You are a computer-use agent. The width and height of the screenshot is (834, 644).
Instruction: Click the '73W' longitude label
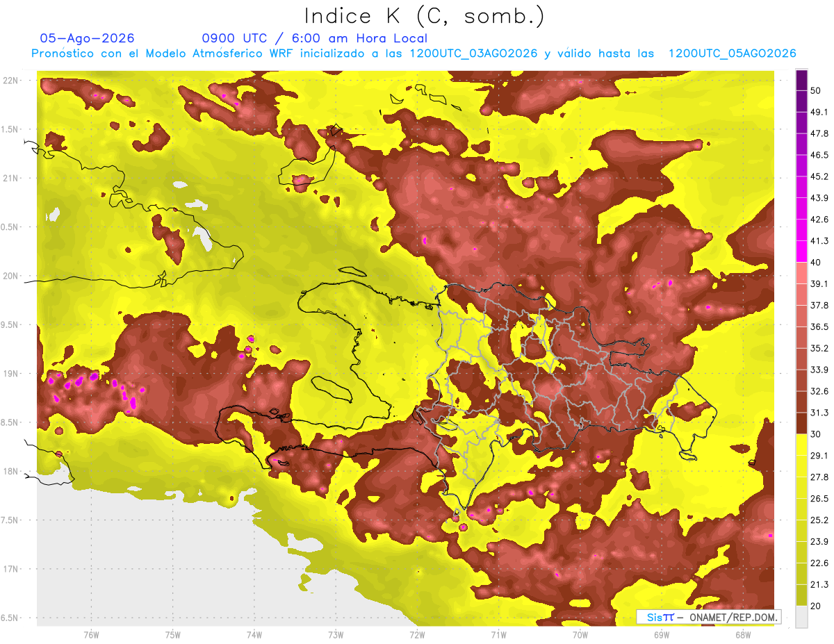pyautogui.click(x=336, y=635)
